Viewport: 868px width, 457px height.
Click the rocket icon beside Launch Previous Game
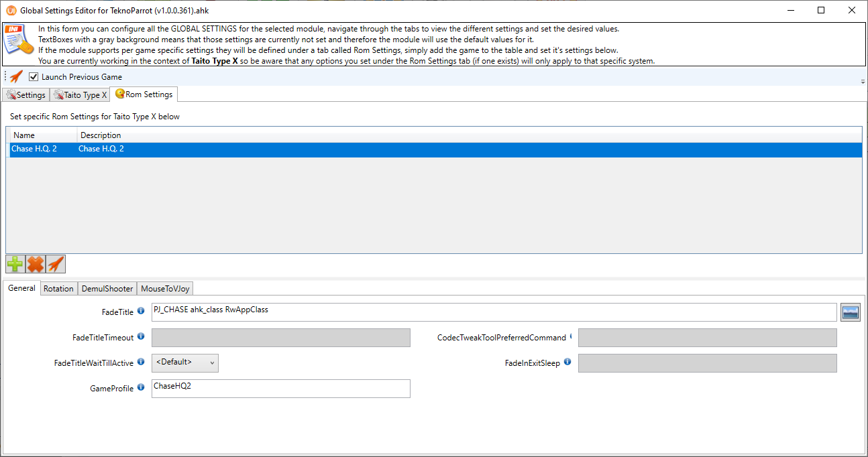(x=16, y=77)
